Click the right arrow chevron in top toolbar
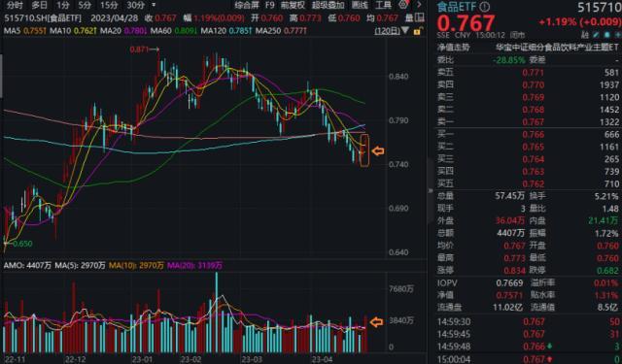 [x=419, y=5]
